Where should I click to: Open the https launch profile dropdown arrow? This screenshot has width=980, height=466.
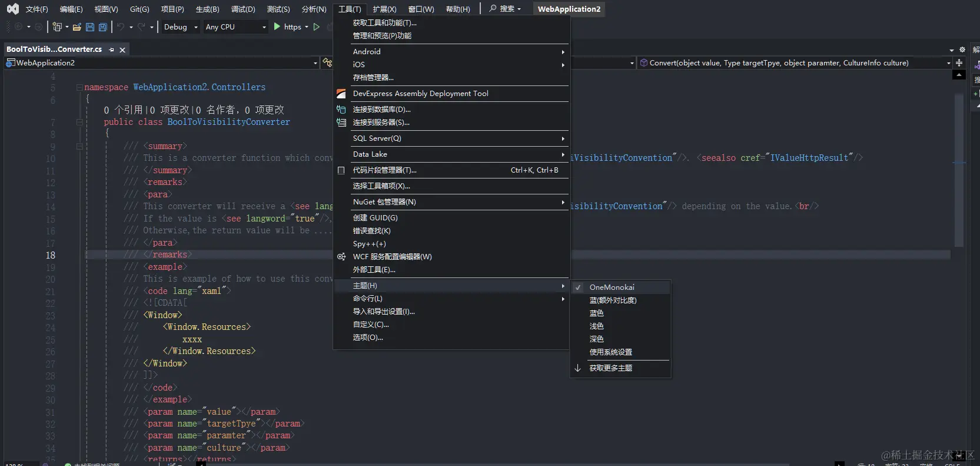(307, 27)
